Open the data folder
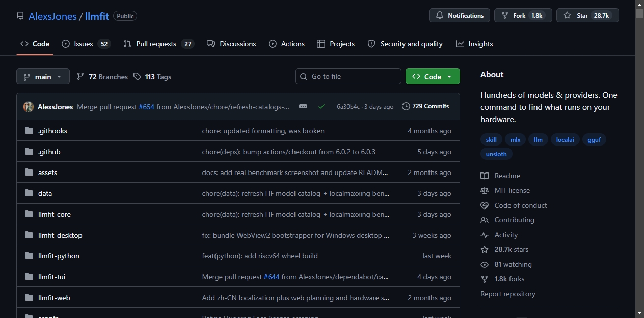 tap(45, 193)
